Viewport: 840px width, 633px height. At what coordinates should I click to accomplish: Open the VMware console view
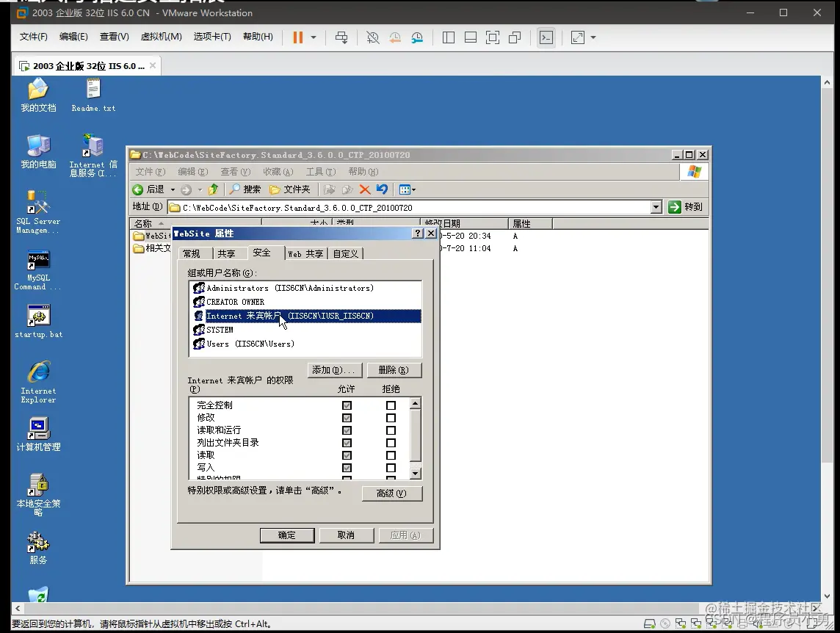point(546,37)
